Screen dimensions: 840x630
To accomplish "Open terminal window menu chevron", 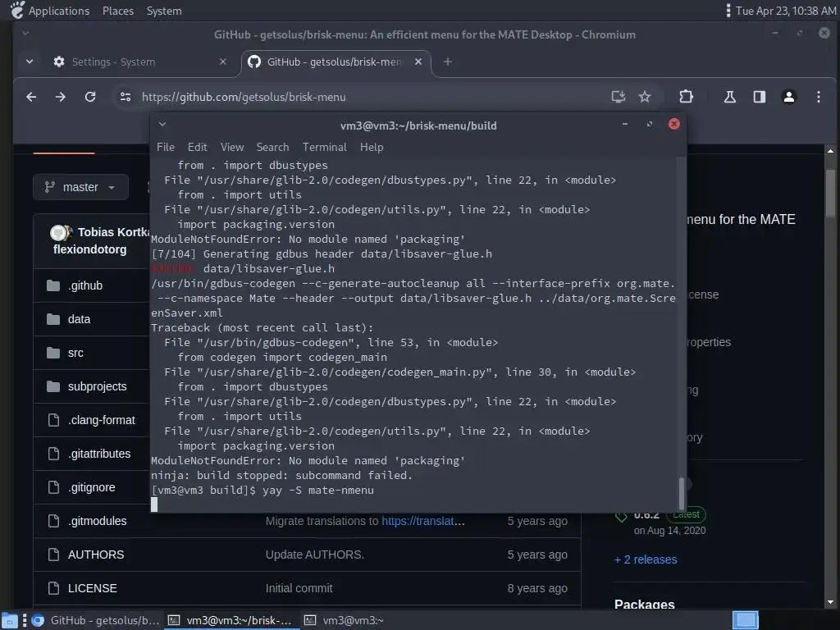I will coord(162,125).
